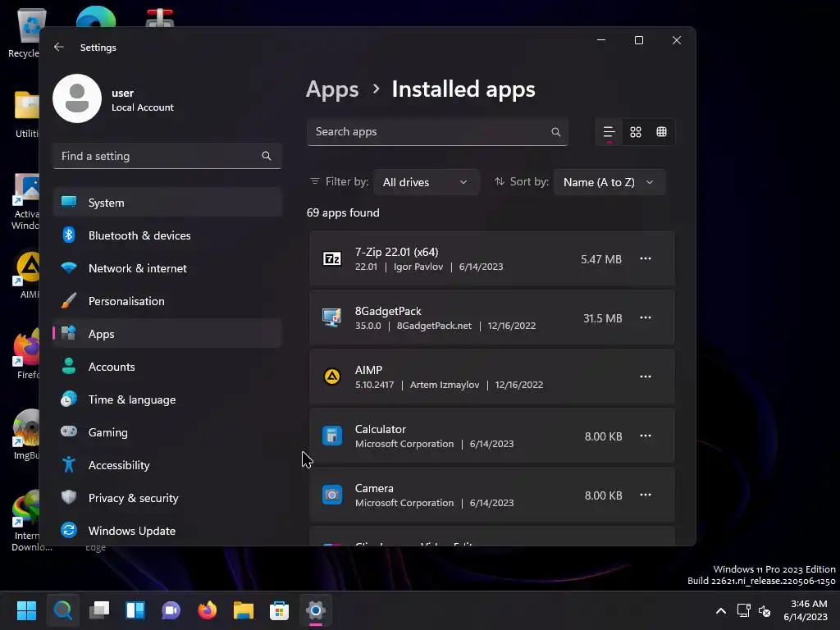Open Time & language settings
The height and width of the screenshot is (630, 840).
[x=167, y=399]
